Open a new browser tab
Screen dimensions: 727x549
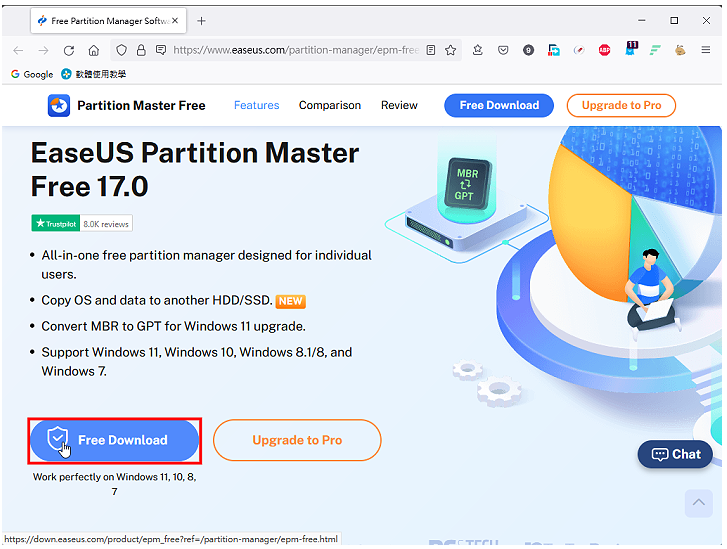click(x=201, y=21)
